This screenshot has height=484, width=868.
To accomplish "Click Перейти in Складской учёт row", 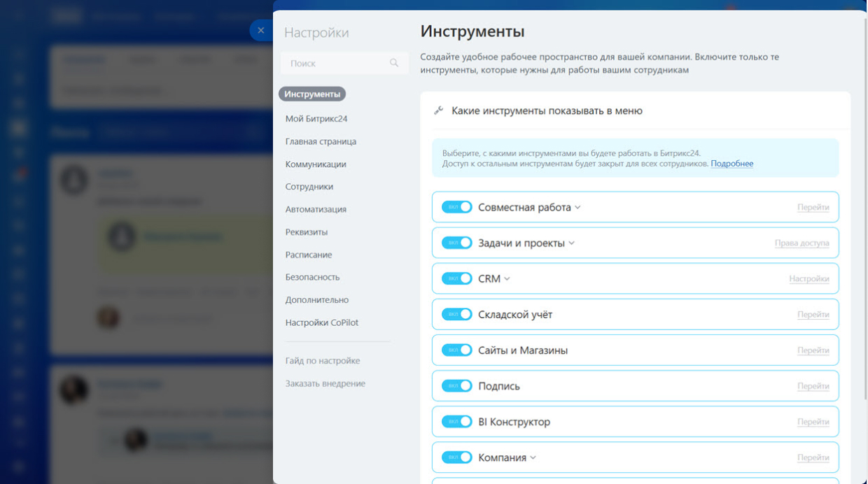I will pos(813,315).
